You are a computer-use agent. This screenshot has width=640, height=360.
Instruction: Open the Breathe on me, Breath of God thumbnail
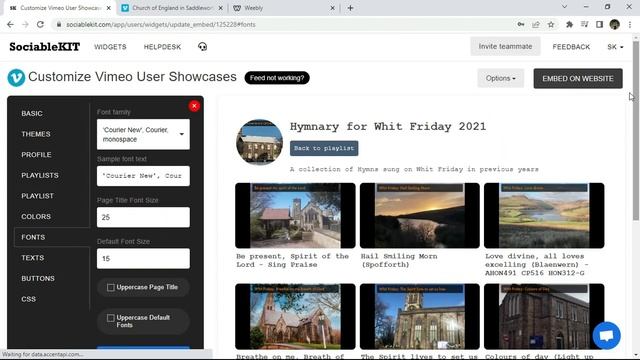pyautogui.click(x=295, y=316)
